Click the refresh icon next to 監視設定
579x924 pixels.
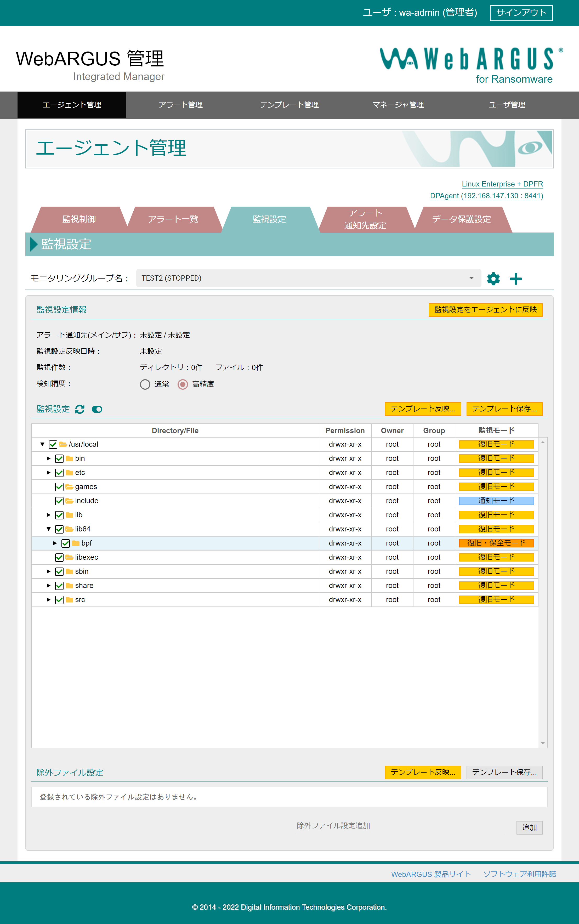click(80, 409)
